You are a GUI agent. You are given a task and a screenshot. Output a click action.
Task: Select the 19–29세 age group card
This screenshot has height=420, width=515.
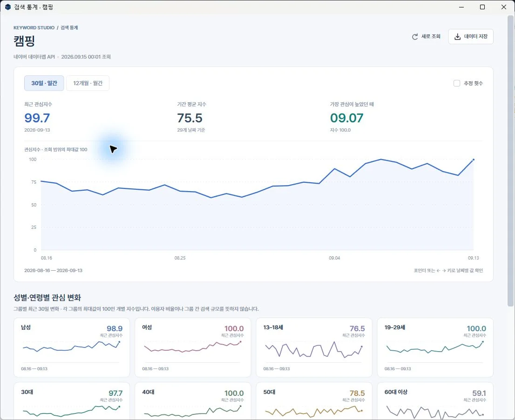435,347
